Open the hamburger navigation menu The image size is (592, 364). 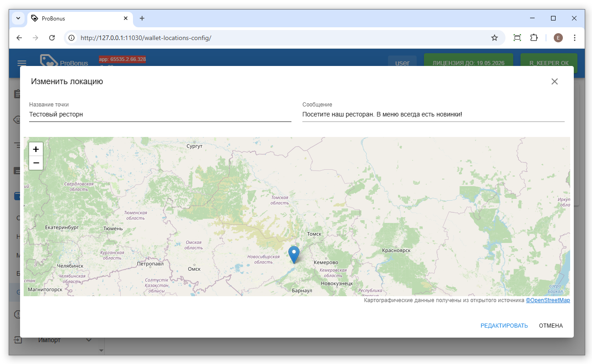point(22,63)
